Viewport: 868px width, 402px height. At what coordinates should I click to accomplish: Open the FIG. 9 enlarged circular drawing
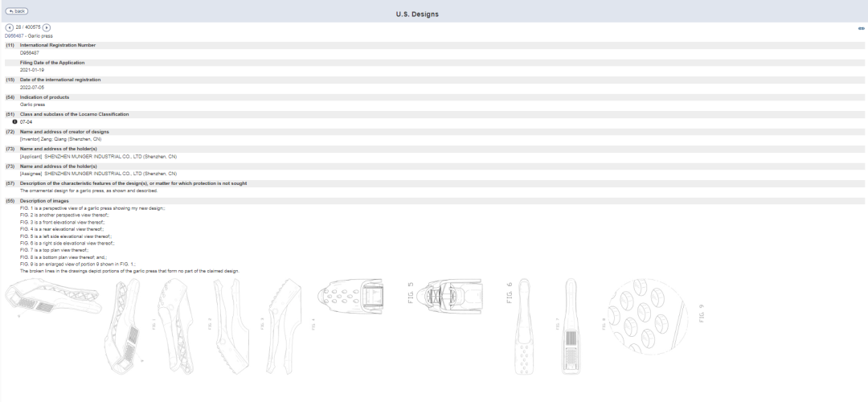tap(656, 316)
